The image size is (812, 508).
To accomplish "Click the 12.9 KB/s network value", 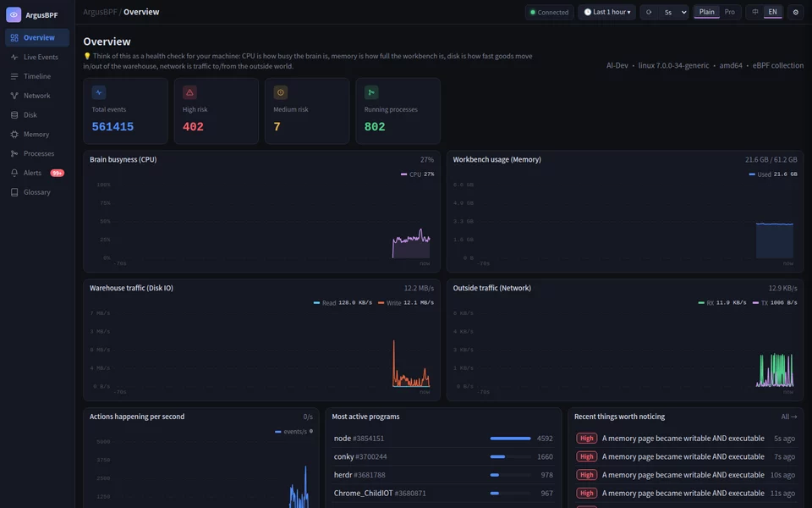I will (782, 288).
